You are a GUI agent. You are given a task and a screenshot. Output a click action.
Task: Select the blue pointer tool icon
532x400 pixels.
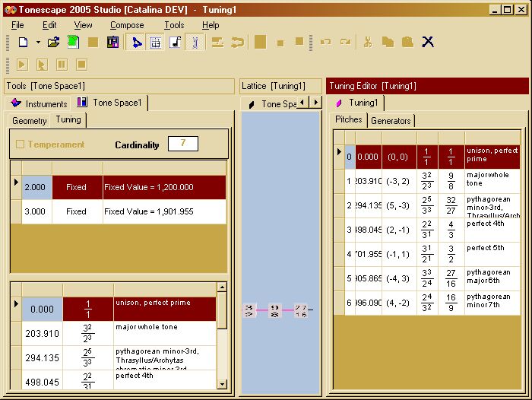point(136,43)
